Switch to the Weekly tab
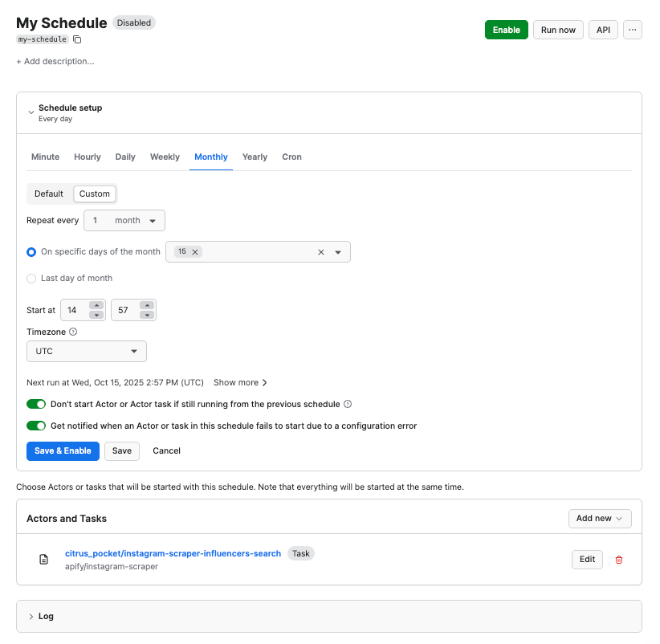 [x=165, y=157]
